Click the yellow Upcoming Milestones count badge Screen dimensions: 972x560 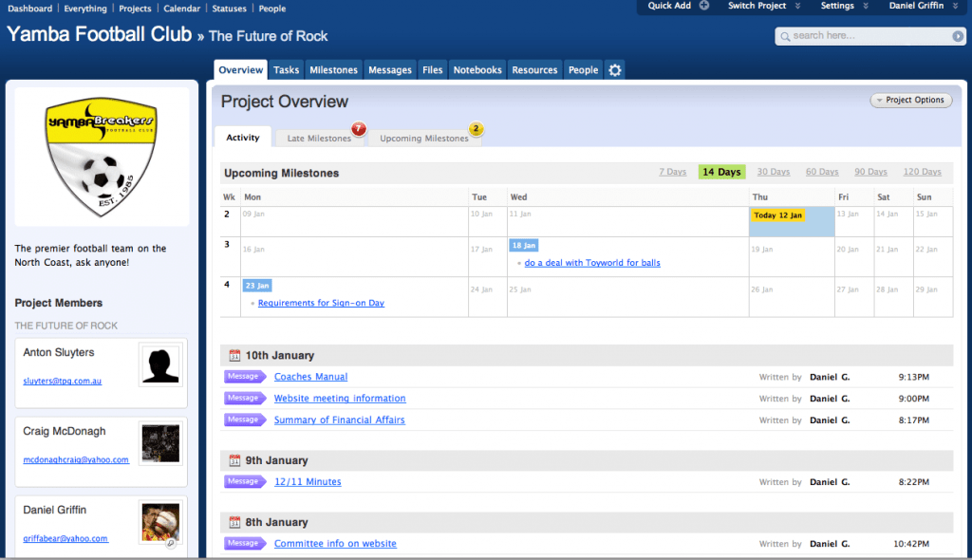476,128
